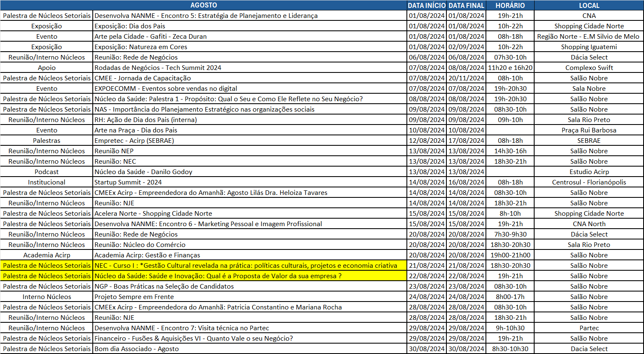Click the 'Exposição: Dia dos Pais' cell
Image resolution: width=644 pixels, height=354 pixels.
pyautogui.click(x=250, y=26)
